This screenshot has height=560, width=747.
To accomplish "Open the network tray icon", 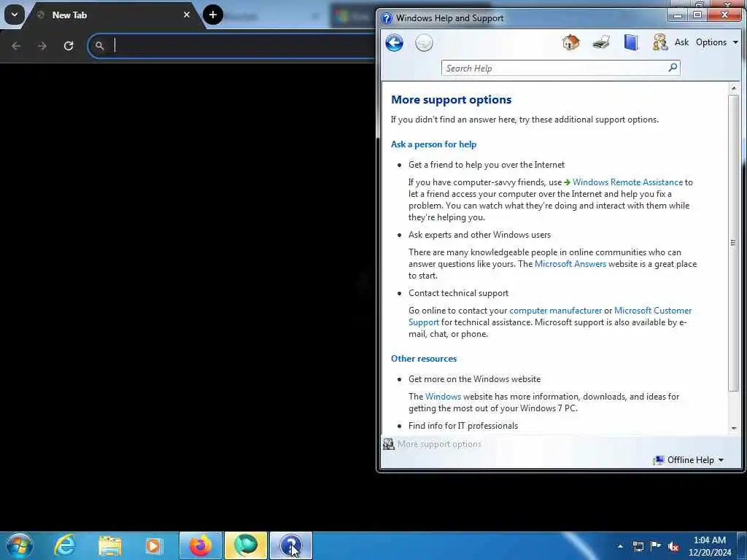I will (638, 546).
